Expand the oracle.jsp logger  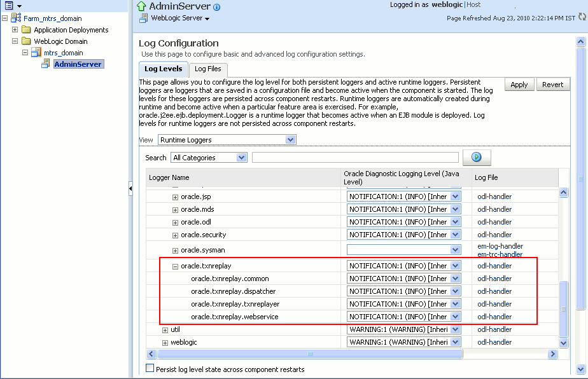pyautogui.click(x=175, y=197)
